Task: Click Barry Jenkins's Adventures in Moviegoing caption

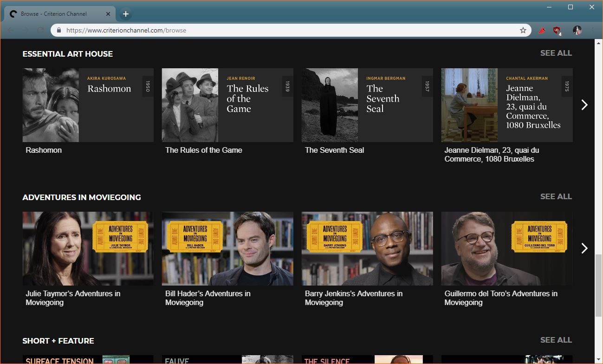Action: (x=354, y=298)
